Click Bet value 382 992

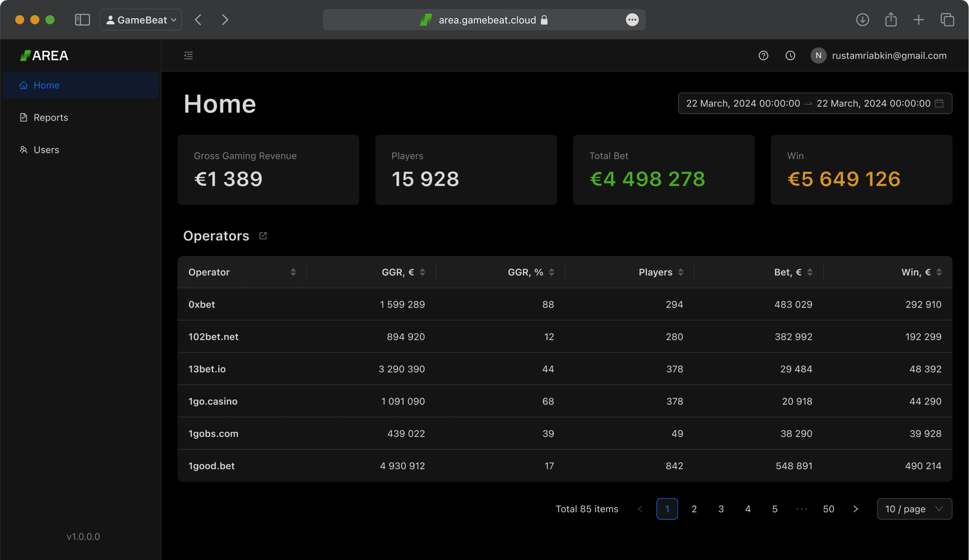click(793, 336)
